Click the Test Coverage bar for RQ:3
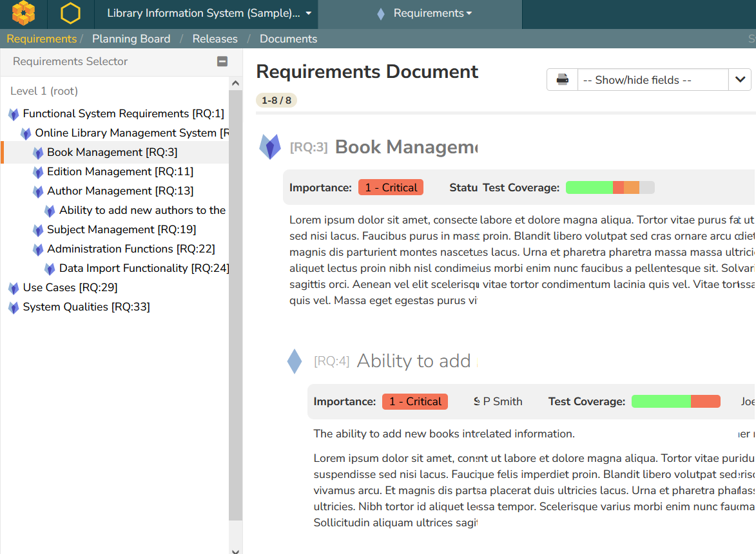756x554 pixels. click(610, 187)
